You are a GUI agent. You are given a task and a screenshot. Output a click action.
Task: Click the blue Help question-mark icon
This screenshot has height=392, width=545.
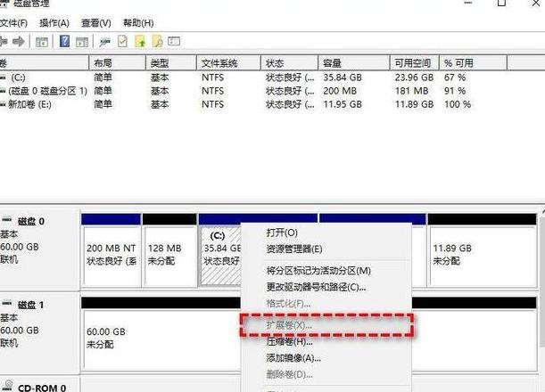[x=64, y=41]
